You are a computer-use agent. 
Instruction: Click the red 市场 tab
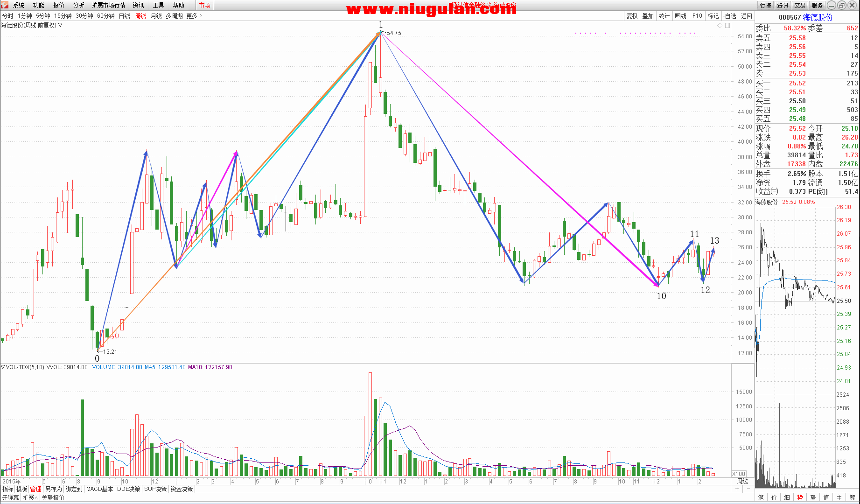point(205,5)
